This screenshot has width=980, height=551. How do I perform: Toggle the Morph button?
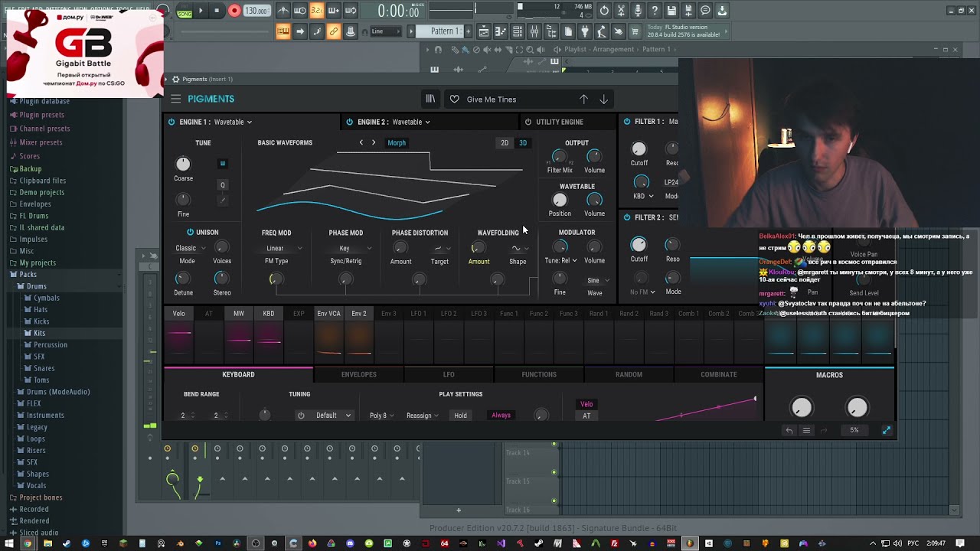tap(397, 142)
